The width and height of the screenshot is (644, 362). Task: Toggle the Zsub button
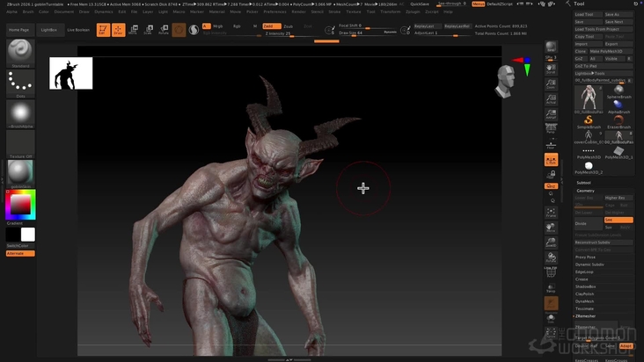(x=289, y=26)
